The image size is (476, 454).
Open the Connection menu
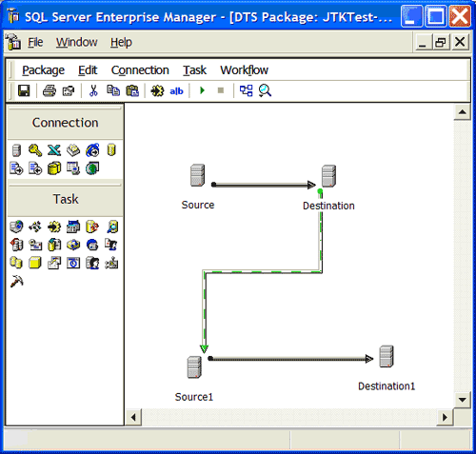coord(140,70)
